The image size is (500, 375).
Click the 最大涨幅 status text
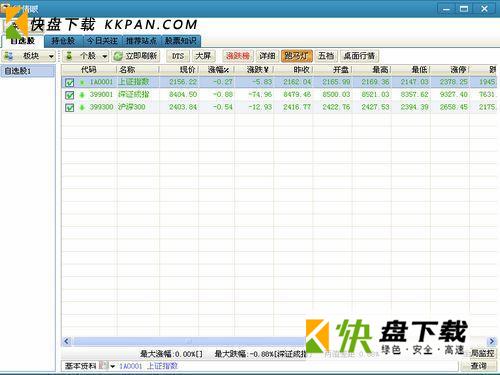tap(171, 354)
